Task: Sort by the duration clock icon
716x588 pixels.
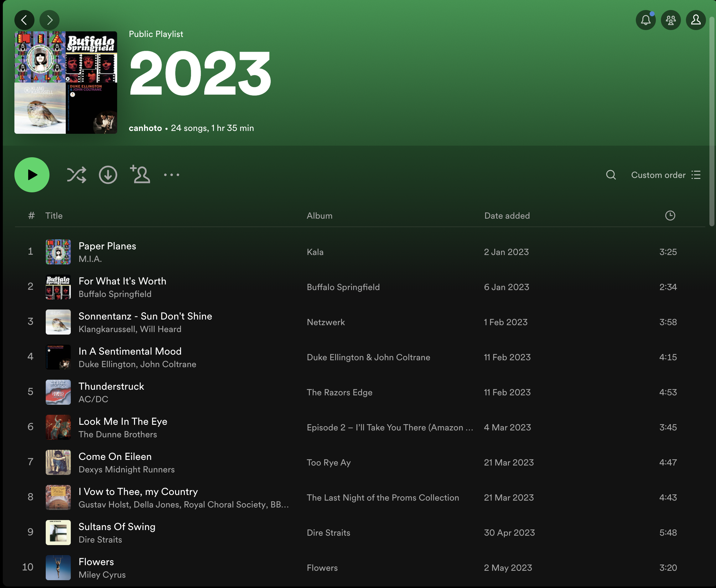Action: coord(670,216)
